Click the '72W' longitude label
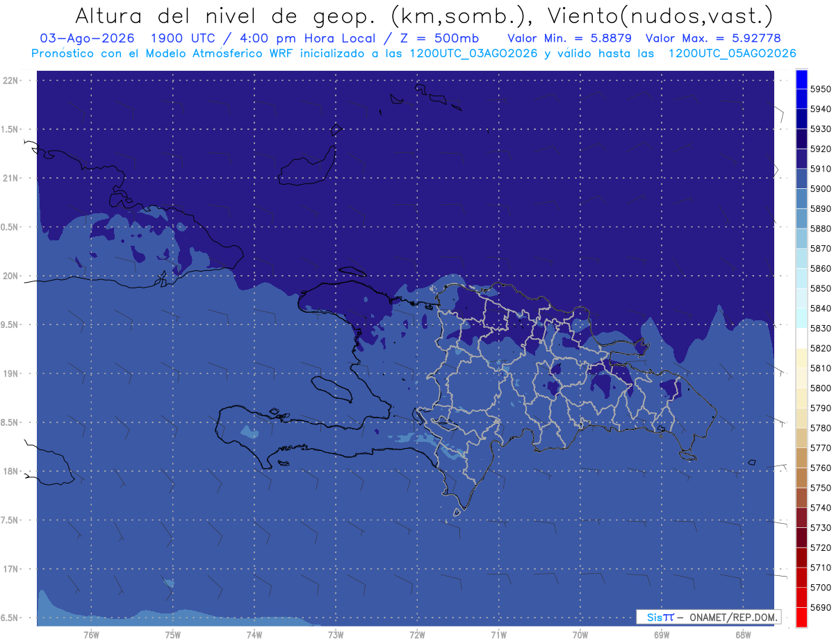This screenshot has height=644, width=834. 417,634
